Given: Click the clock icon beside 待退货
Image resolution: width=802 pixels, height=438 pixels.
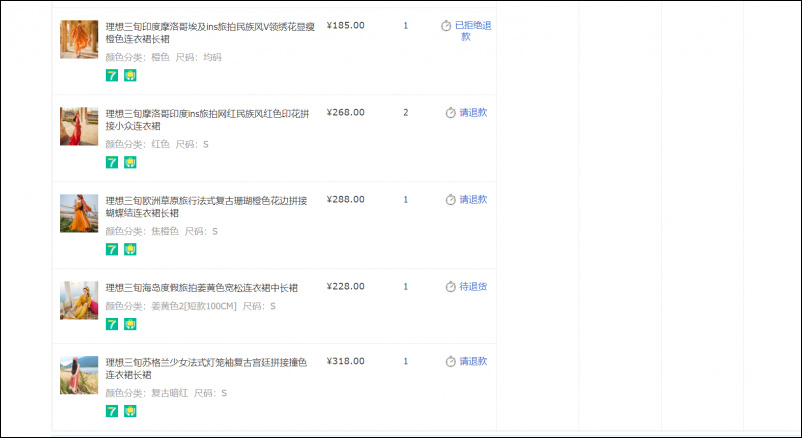Looking at the screenshot, I should pyautogui.click(x=450, y=287).
